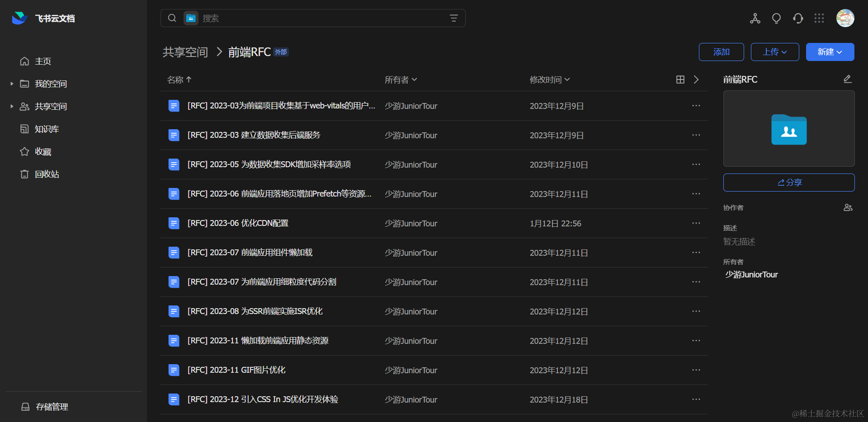Open the app launcher grid icon
Viewport: 868px width, 422px height.
pyautogui.click(x=819, y=18)
